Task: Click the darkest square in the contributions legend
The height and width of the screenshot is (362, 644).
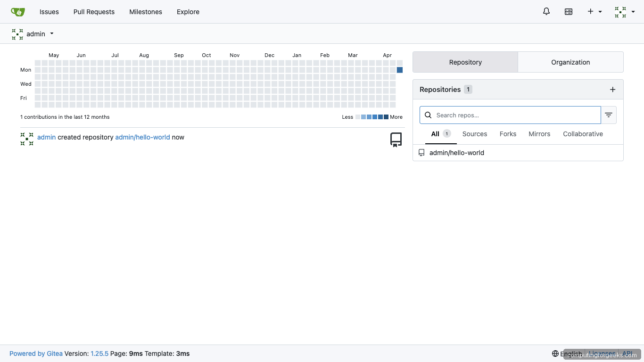Action: 386,117
